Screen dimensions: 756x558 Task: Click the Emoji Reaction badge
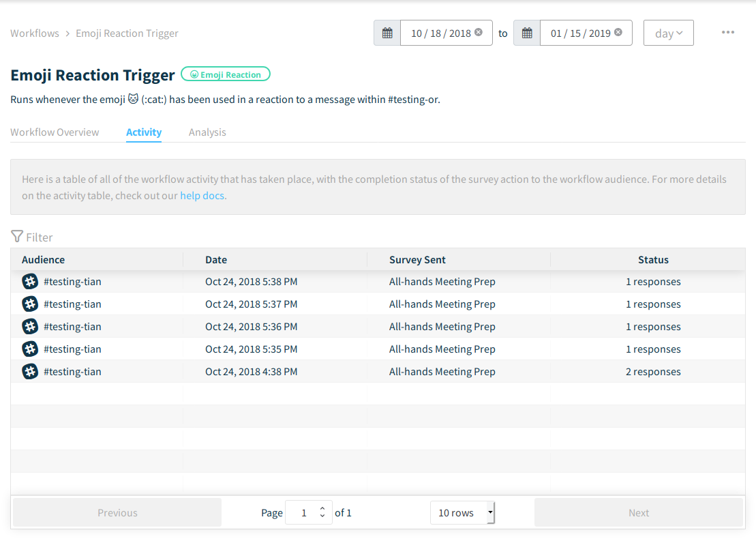[x=226, y=74]
